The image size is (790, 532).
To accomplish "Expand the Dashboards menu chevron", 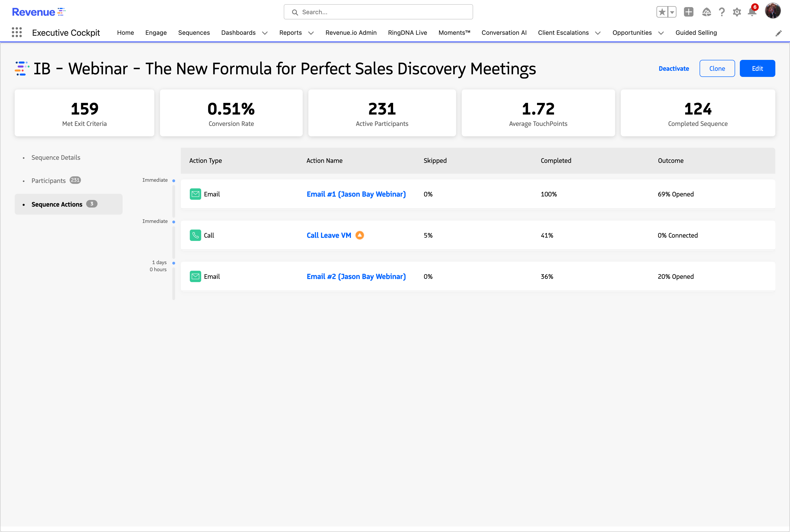I will (265, 33).
